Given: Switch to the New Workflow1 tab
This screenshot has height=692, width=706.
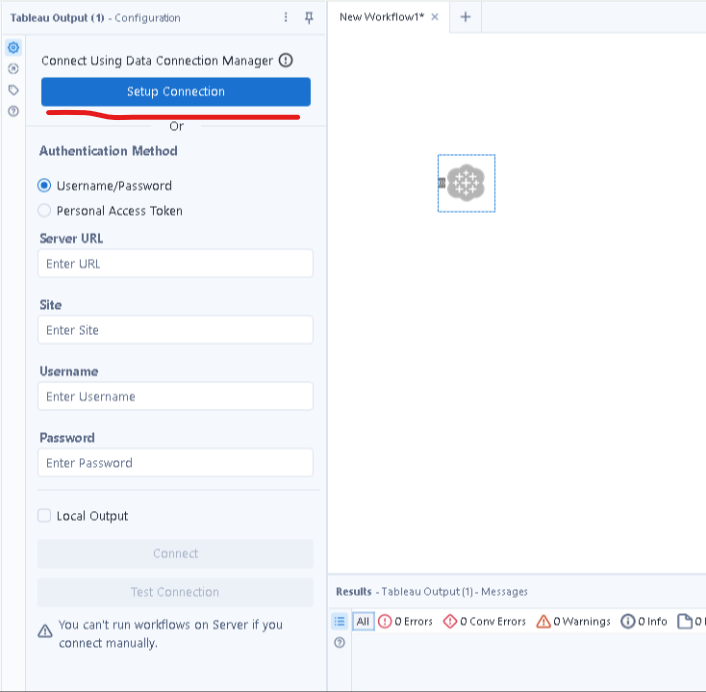Looking at the screenshot, I should (382, 17).
